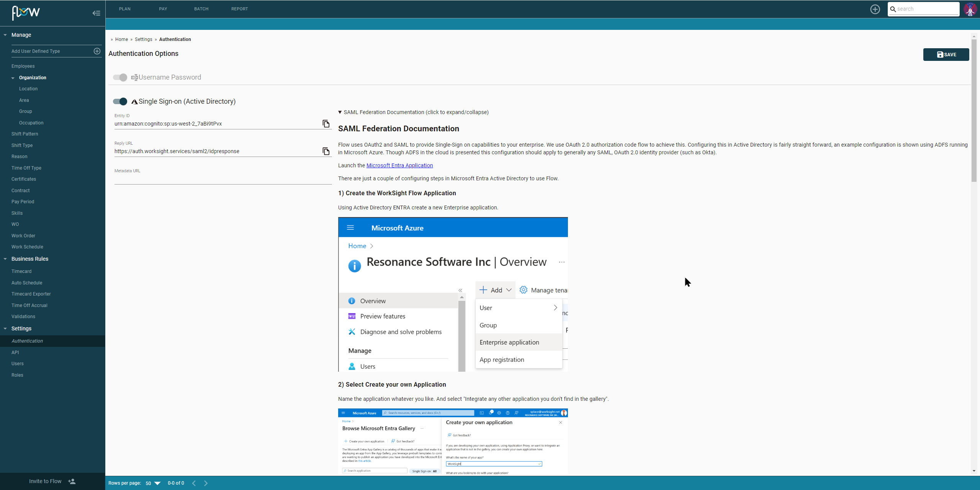Open the Microsoft Entra Application link

tap(399, 165)
